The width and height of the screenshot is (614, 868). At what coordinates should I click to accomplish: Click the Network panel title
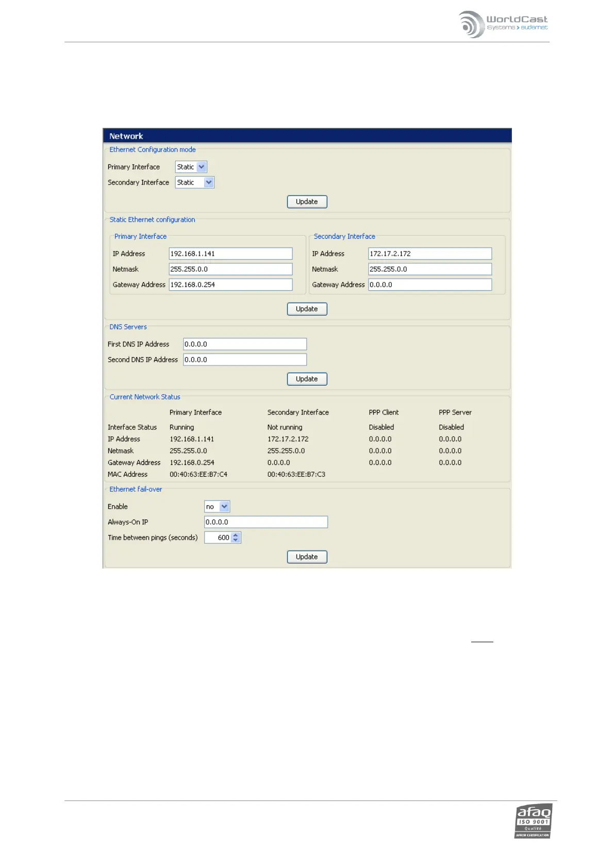pos(126,136)
